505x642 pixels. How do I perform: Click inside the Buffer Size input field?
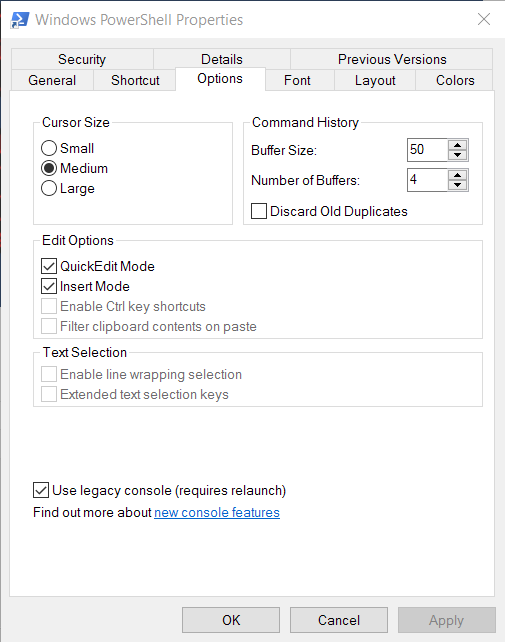click(427, 150)
